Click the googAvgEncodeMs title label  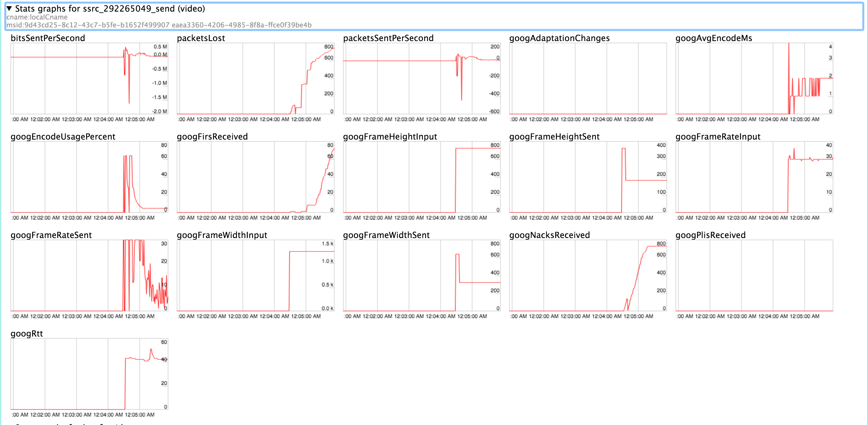click(714, 38)
